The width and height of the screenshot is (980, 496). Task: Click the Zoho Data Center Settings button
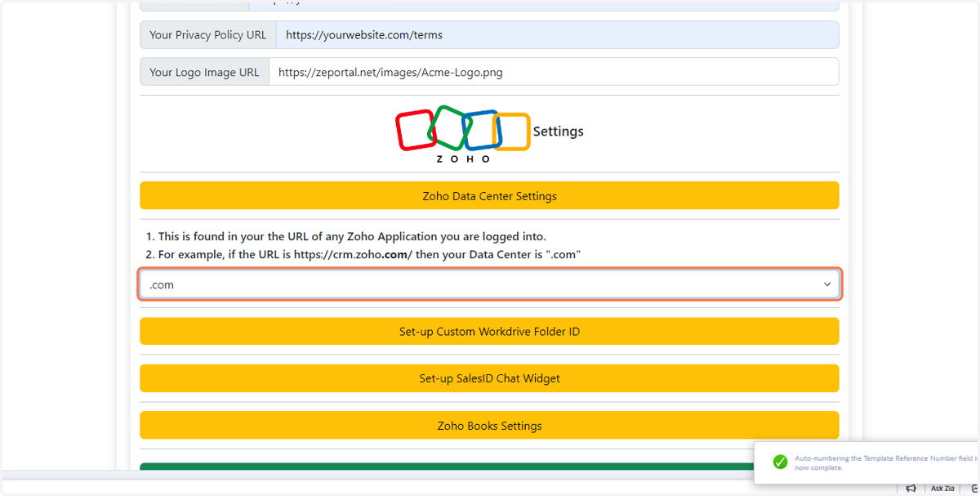click(489, 196)
